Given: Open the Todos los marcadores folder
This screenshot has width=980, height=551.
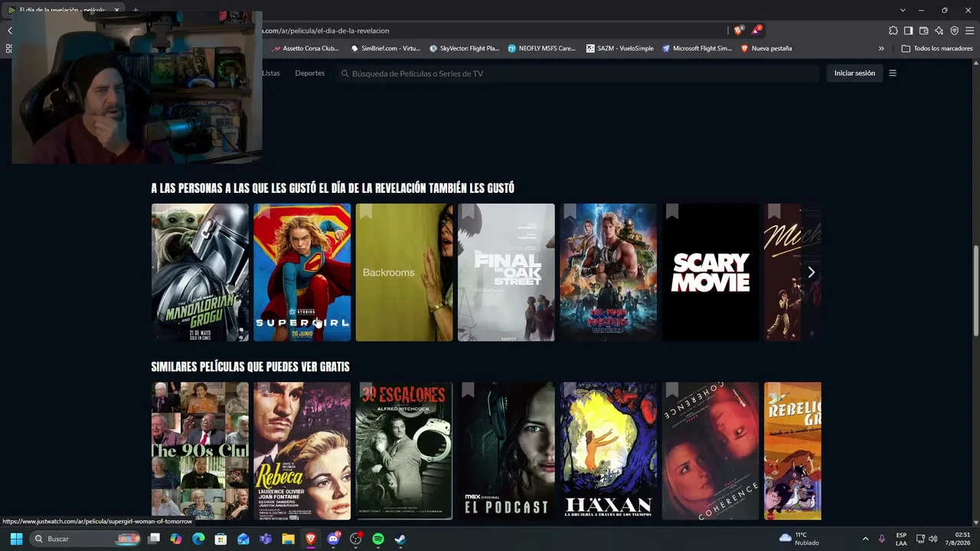Looking at the screenshot, I should pyautogui.click(x=937, y=48).
